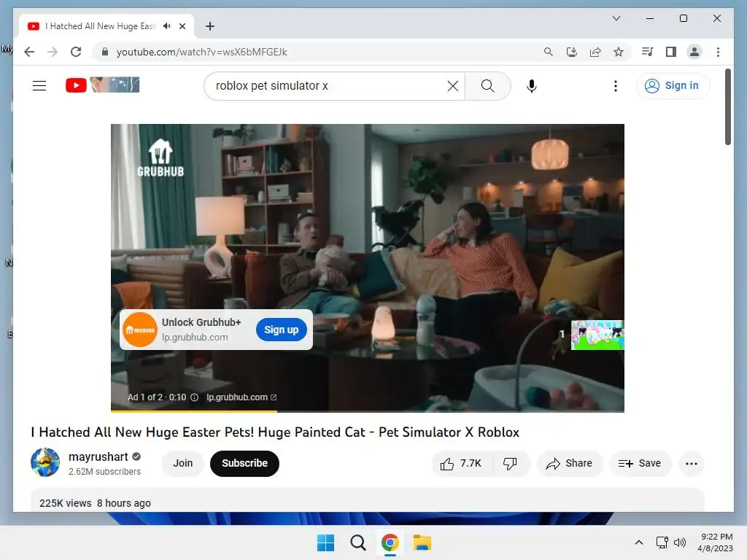Open more actions ellipsis under video
Screen dimensions: 747x560
(692, 463)
